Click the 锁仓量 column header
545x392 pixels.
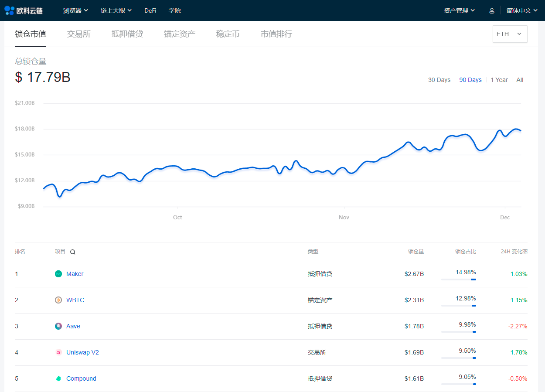coord(416,252)
